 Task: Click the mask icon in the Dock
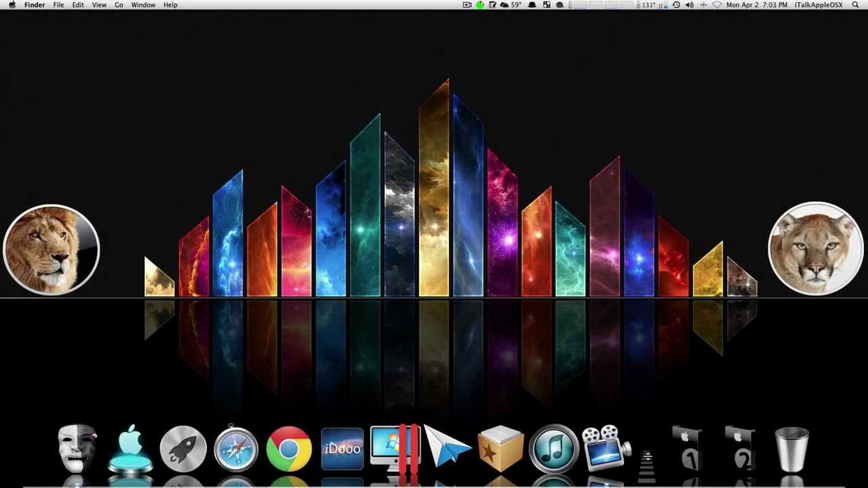click(x=77, y=448)
